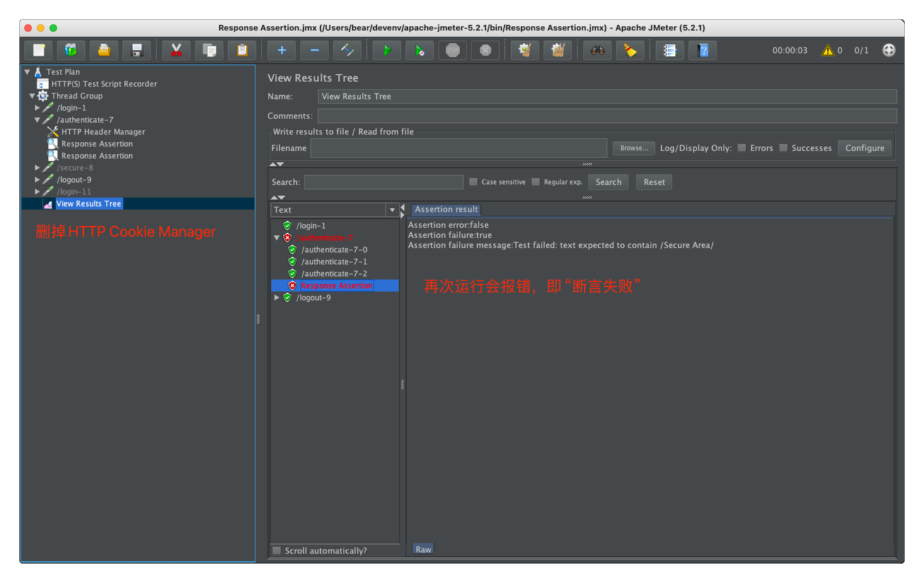Switch to the Assertion result tab
This screenshot has width=924, height=583.
pos(446,209)
